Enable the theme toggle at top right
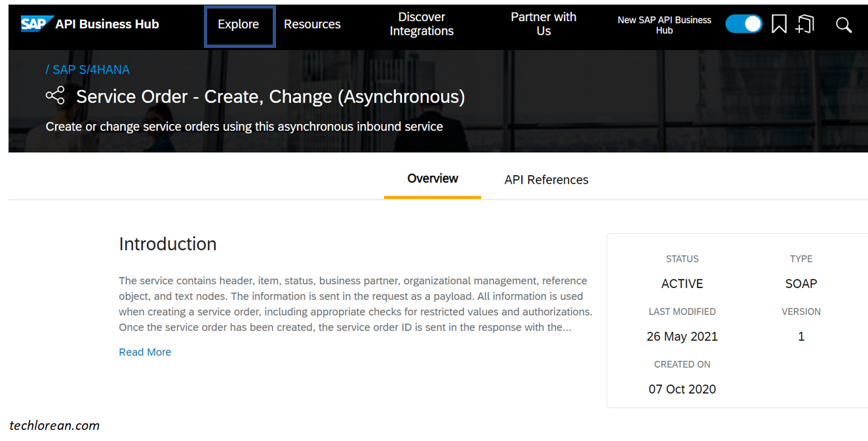This screenshot has height=441, width=868. (x=744, y=24)
